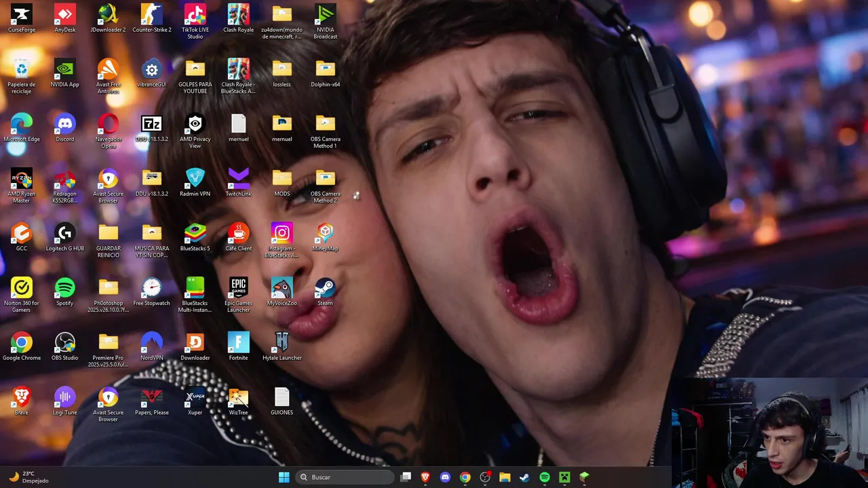Open the CurseForge desktop shortcut
The image size is (868, 488).
(22, 18)
